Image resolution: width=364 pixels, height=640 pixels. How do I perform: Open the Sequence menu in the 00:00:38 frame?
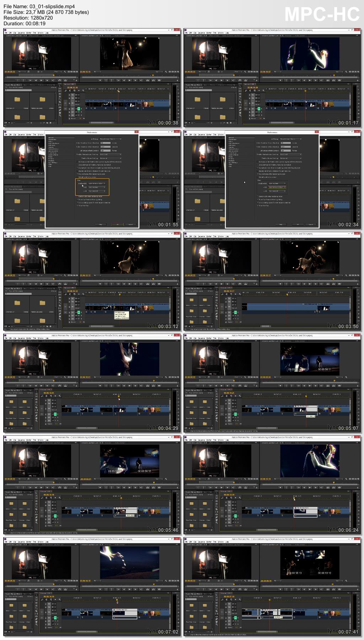click(x=21, y=33)
